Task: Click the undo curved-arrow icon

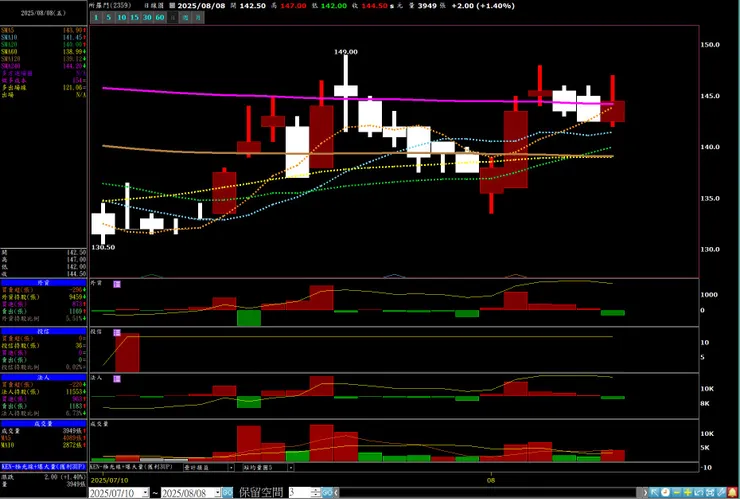Action: (698, 492)
